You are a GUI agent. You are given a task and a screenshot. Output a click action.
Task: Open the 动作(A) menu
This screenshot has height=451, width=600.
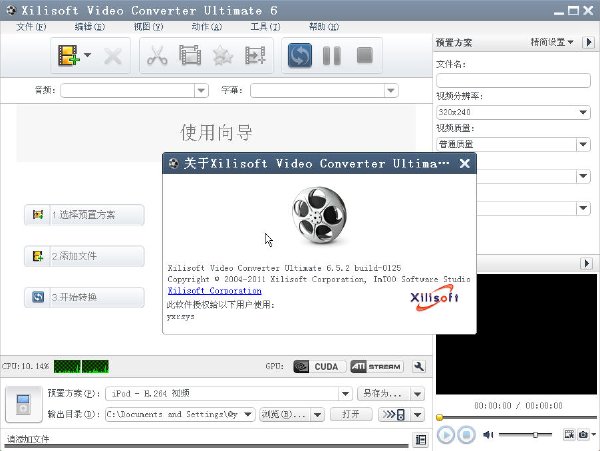pyautogui.click(x=207, y=27)
